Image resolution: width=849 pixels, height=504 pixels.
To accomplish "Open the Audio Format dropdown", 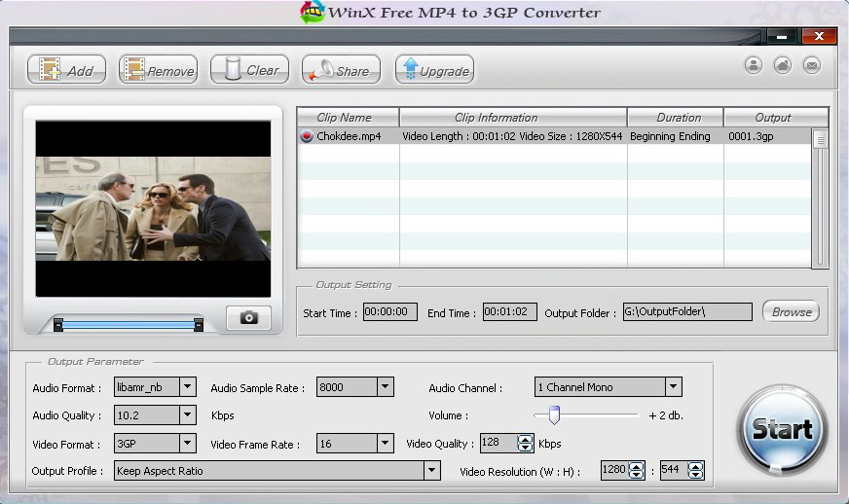I will [187, 387].
